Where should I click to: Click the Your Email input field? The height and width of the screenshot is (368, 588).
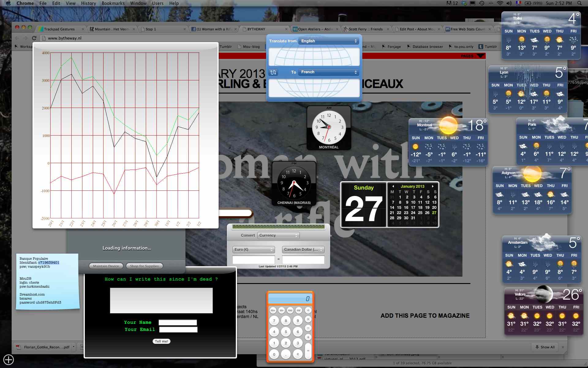click(178, 329)
